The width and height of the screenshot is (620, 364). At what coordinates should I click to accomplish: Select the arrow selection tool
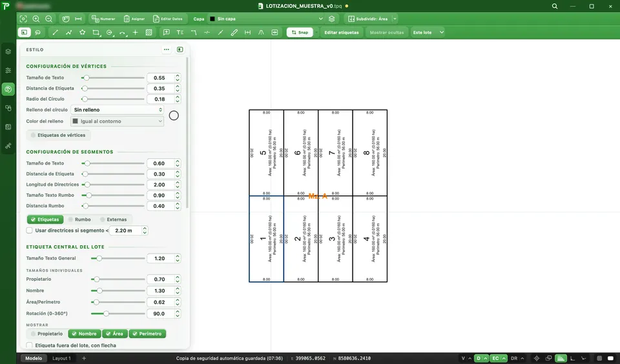pyautogui.click(x=24, y=32)
